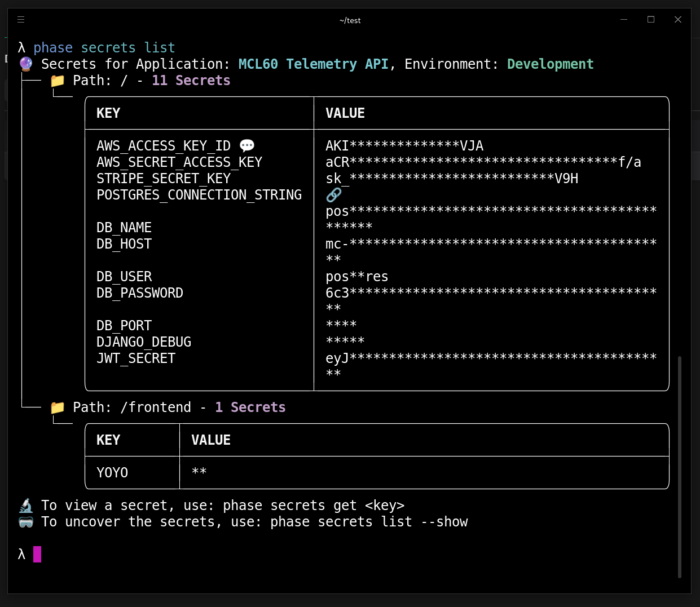Click the POSTGRES_CONNECTION_STRING key
This screenshot has width=700, height=607.
[199, 195]
